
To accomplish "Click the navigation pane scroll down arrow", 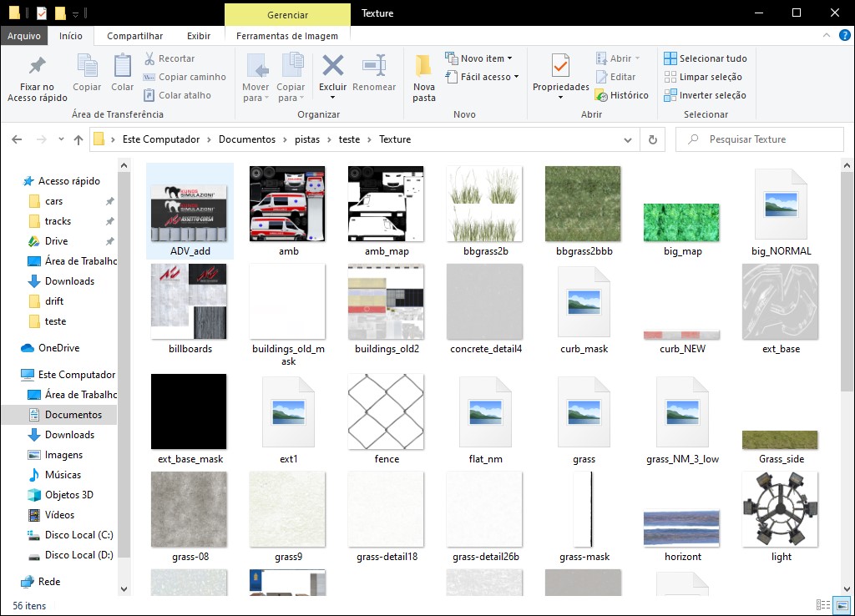I will (x=124, y=588).
